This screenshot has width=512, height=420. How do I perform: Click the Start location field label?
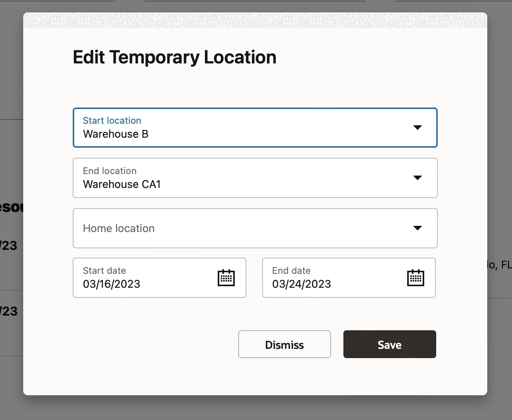tap(112, 121)
